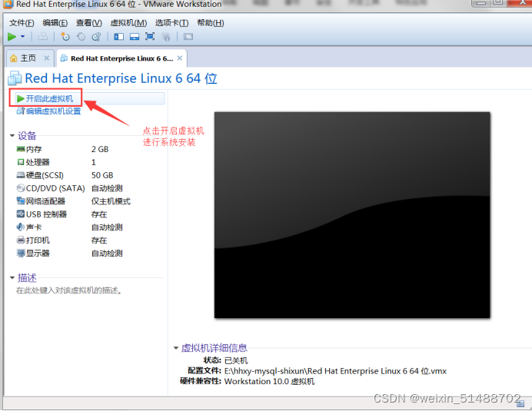Close the 主页 tab

tap(46, 58)
